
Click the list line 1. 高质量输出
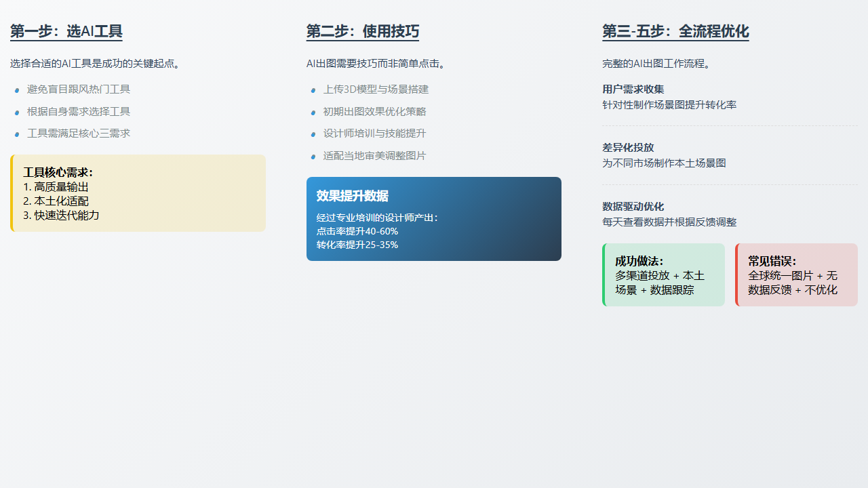[56, 186]
